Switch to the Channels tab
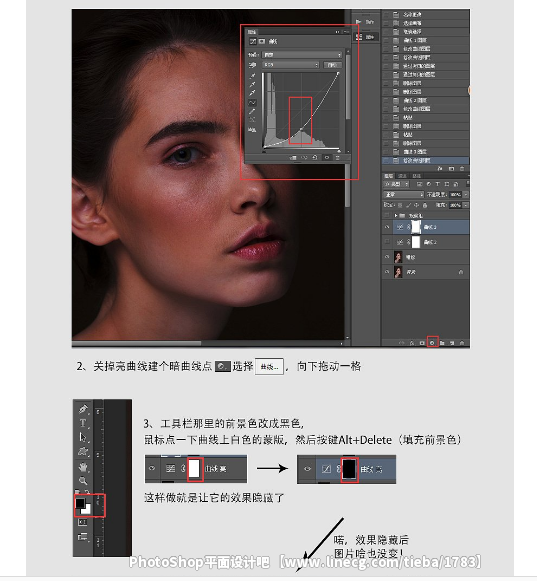537x581 pixels. point(402,176)
